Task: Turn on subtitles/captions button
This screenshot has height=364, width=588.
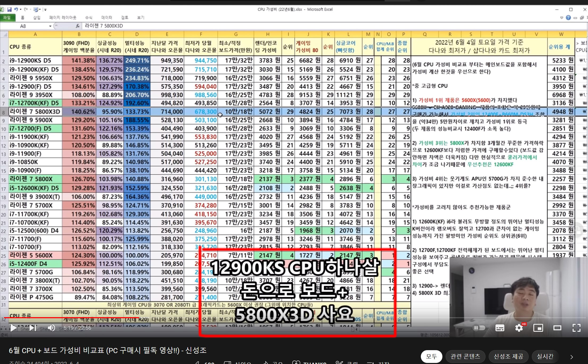Action: tap(500, 328)
